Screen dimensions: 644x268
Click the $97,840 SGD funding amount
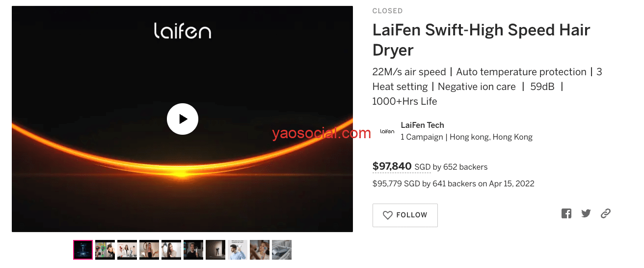(x=402, y=167)
